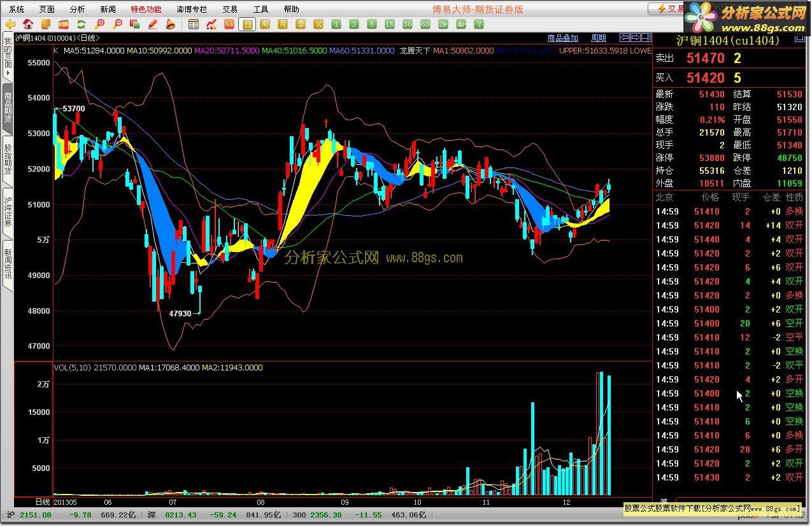Open the quote list table icon

click(x=194, y=24)
